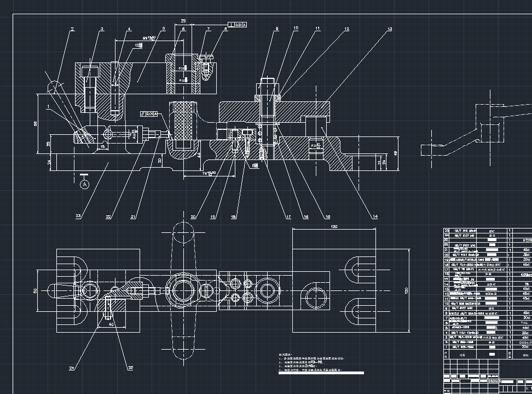Click the T10A material cell in the parts table

(x=524, y=323)
